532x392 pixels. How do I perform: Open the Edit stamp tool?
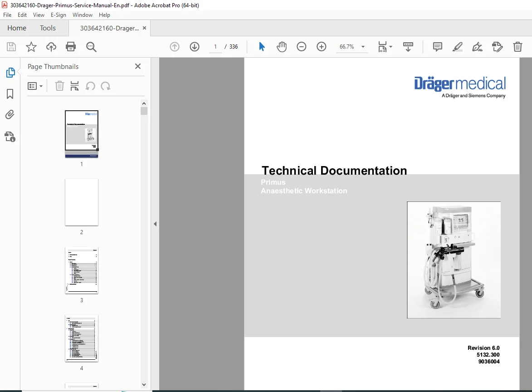click(498, 46)
